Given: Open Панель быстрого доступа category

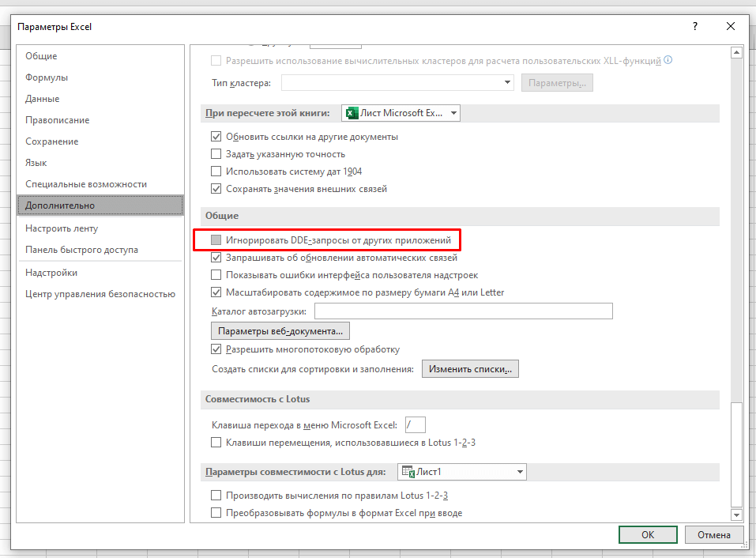Looking at the screenshot, I should pos(100,249).
